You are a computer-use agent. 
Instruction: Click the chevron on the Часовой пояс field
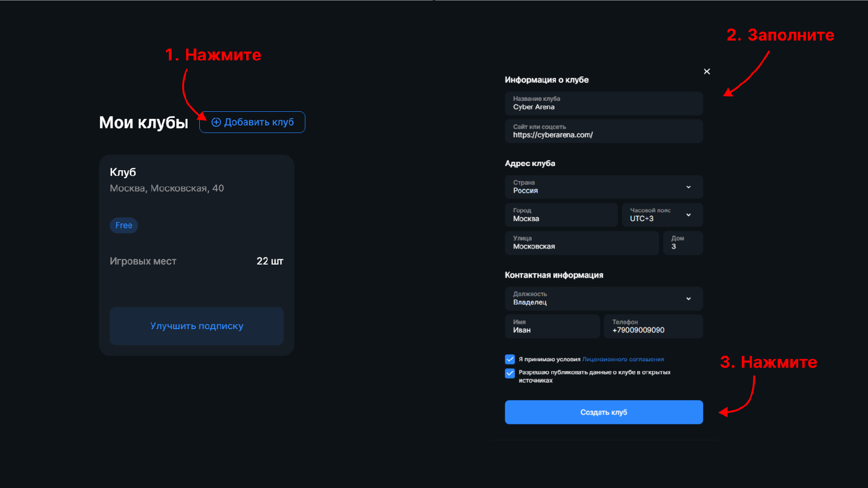tap(689, 215)
